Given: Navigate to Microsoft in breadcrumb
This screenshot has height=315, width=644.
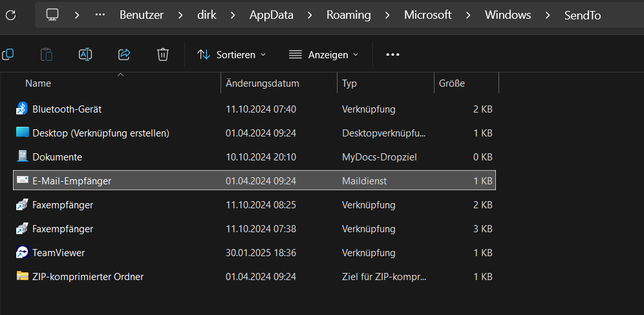Looking at the screenshot, I should coord(427,15).
